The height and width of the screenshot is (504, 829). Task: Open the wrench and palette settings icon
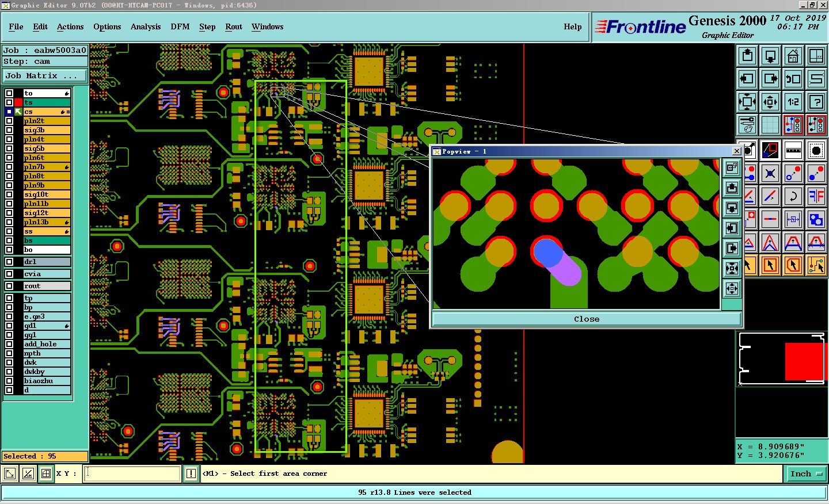[x=747, y=125]
